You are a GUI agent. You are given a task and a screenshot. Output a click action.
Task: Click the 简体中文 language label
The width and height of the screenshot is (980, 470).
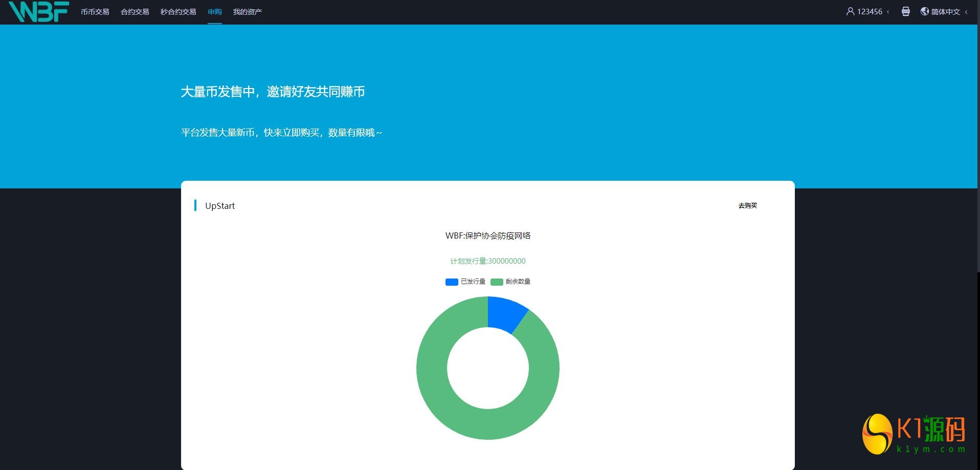point(946,12)
